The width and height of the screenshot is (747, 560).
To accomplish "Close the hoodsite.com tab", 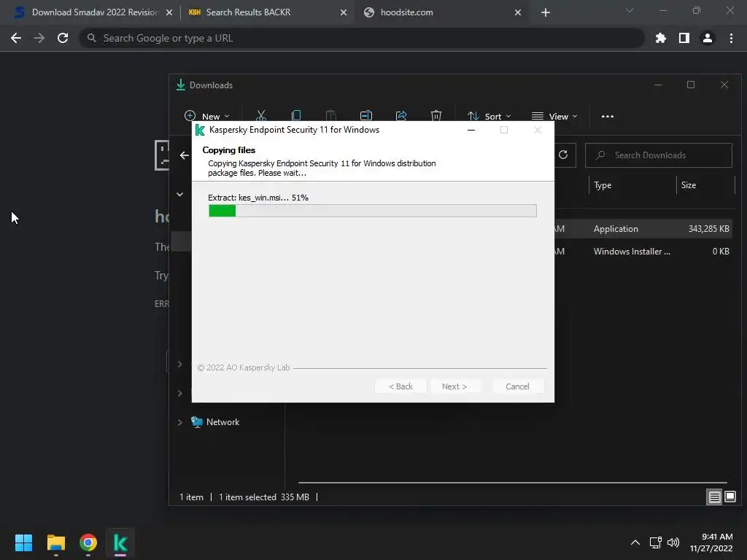I will pyautogui.click(x=518, y=12).
